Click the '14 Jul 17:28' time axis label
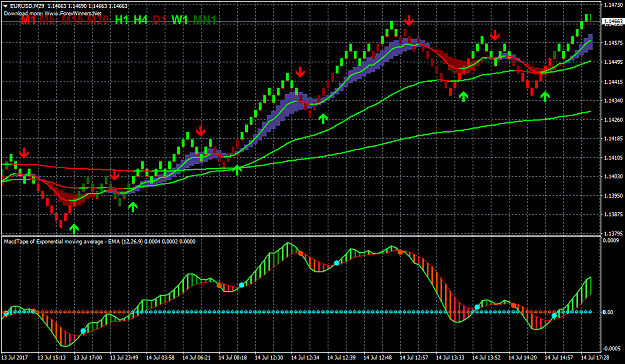 [x=595, y=357]
